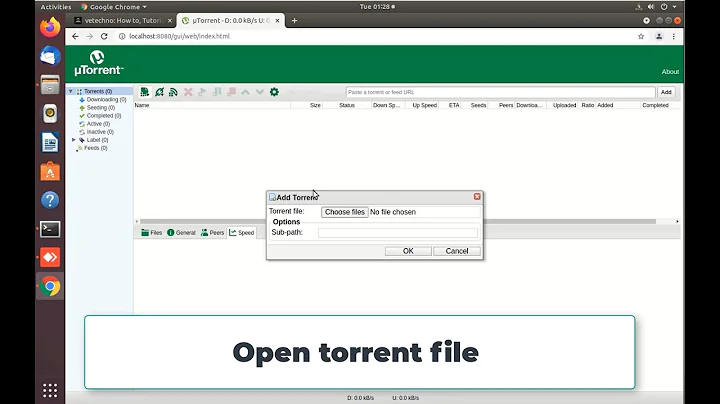Sort by the Ratio column header

587,105
